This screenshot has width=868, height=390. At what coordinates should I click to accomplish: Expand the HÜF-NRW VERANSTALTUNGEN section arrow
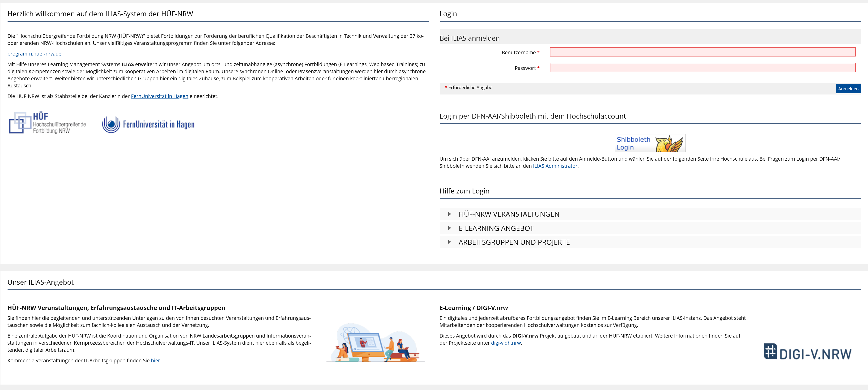[449, 214]
